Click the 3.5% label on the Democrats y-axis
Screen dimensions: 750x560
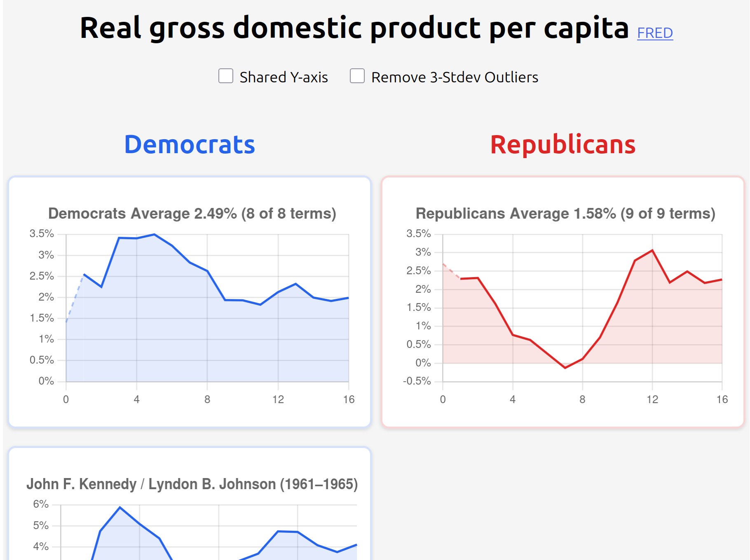click(x=41, y=233)
